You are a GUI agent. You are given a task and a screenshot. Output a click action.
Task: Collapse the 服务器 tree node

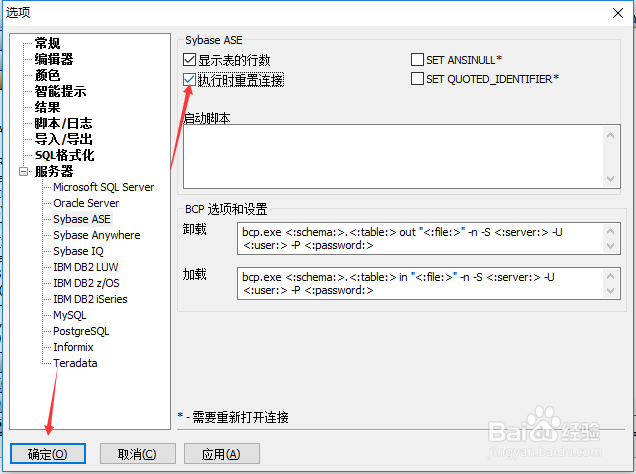click(24, 172)
